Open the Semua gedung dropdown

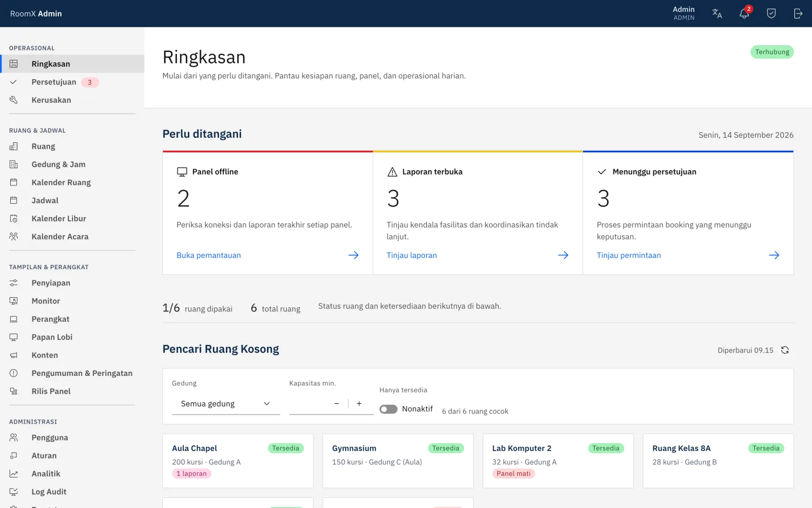point(226,404)
